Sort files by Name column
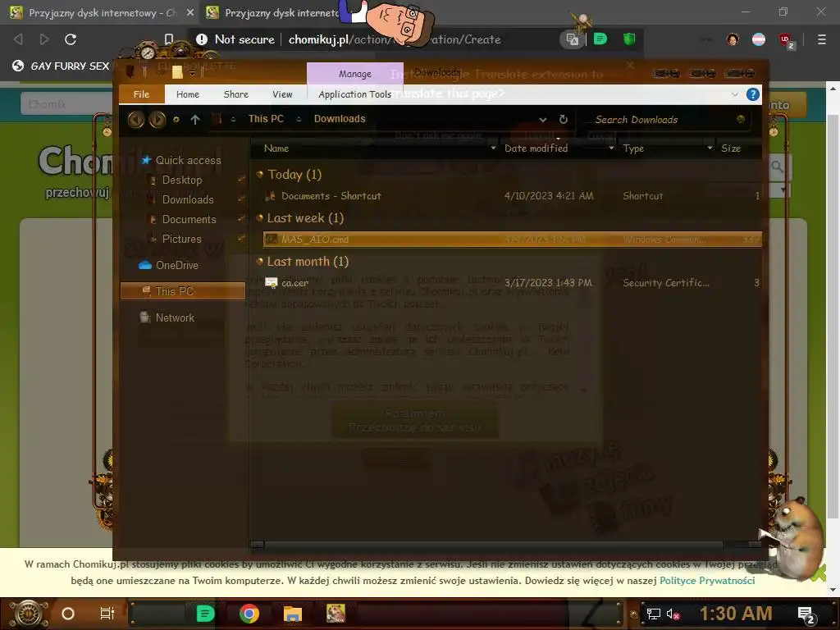Viewport: 840px width, 630px height. coord(276,148)
